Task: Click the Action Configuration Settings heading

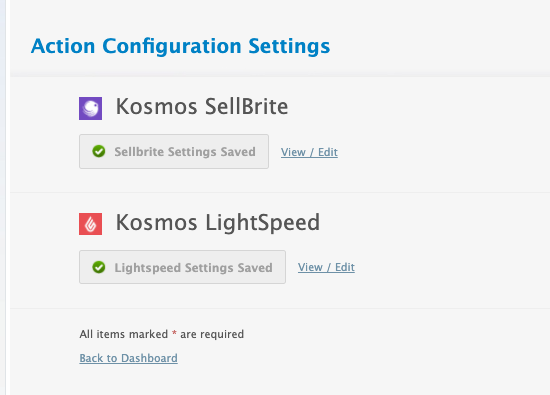Action: coord(180,46)
